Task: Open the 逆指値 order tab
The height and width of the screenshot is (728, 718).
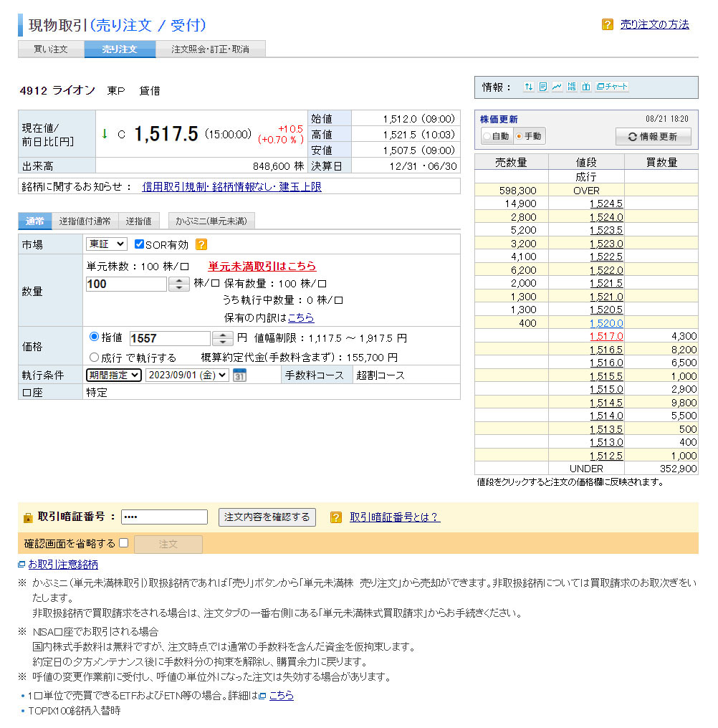Action: 138,221
